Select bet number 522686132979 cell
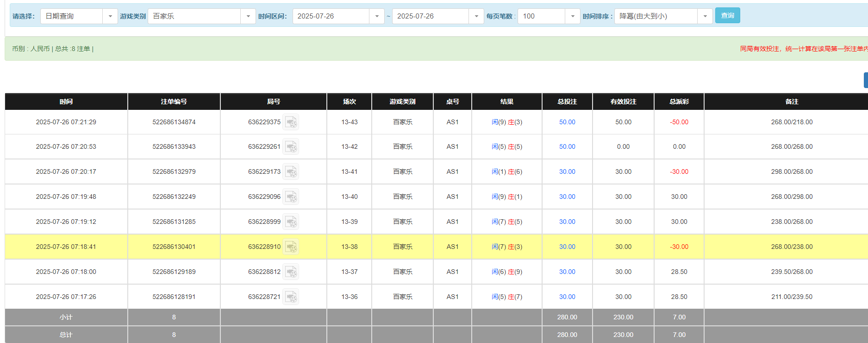The height and width of the screenshot is (343, 868). pyautogui.click(x=174, y=172)
